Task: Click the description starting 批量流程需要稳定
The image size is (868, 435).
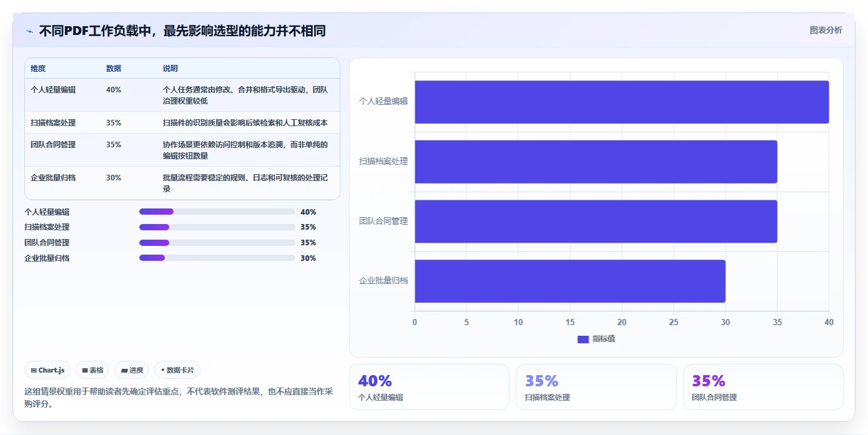Action: coord(245,183)
